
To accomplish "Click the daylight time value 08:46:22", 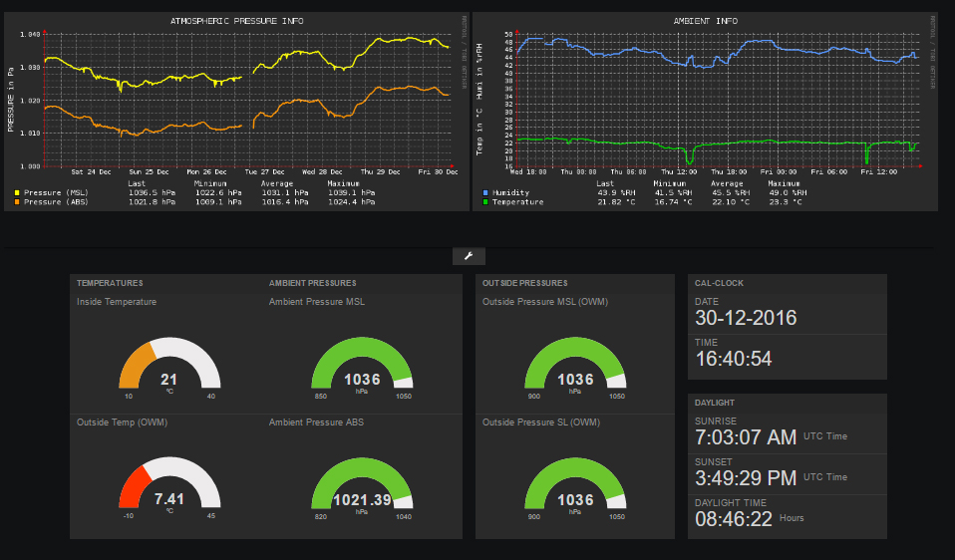I will tap(734, 519).
